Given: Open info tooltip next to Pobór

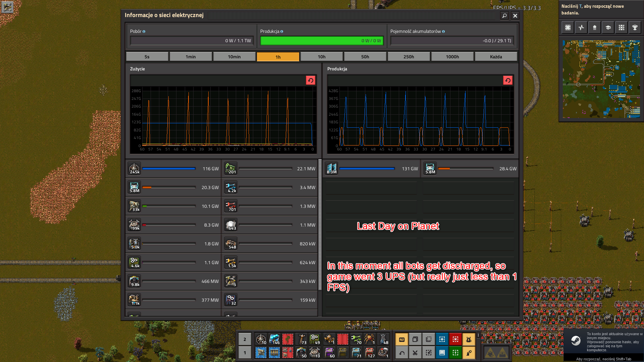Looking at the screenshot, I should (144, 32).
